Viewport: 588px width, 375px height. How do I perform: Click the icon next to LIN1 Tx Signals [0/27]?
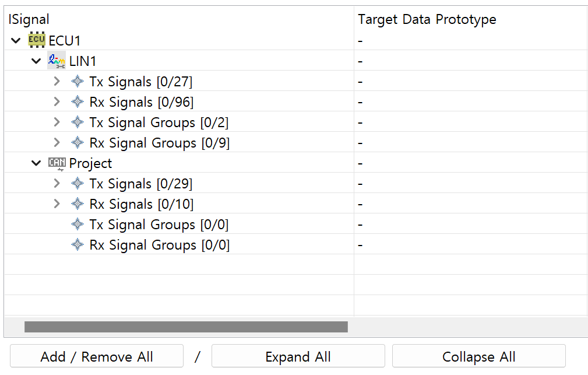coord(78,81)
